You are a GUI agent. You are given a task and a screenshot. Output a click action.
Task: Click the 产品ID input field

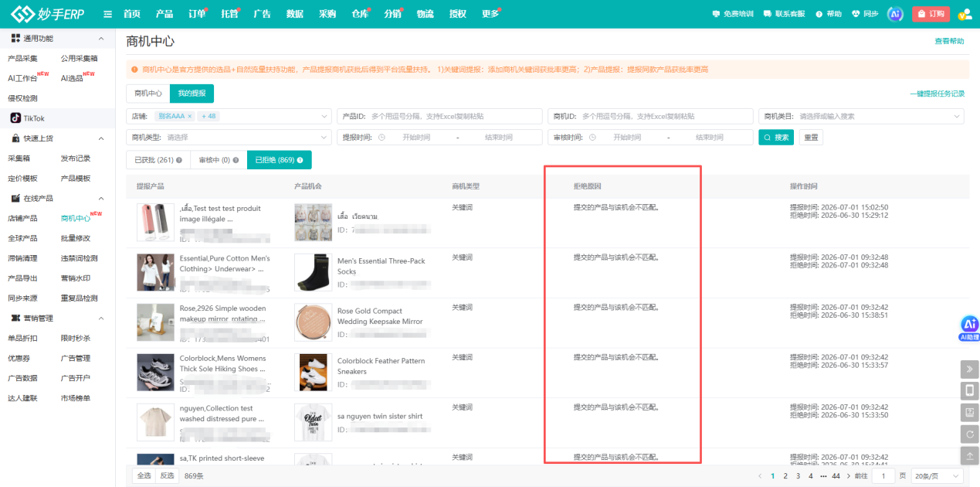[x=440, y=116]
